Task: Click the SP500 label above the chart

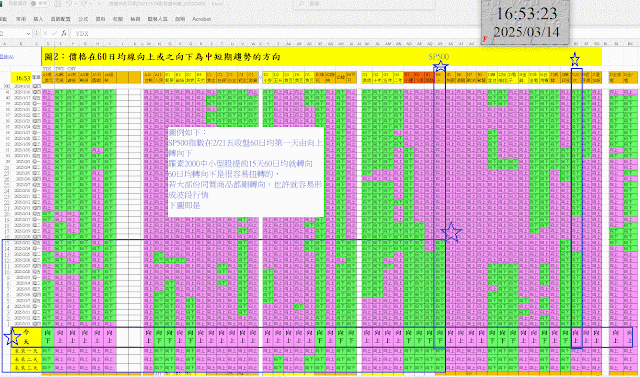Action: 439,57
